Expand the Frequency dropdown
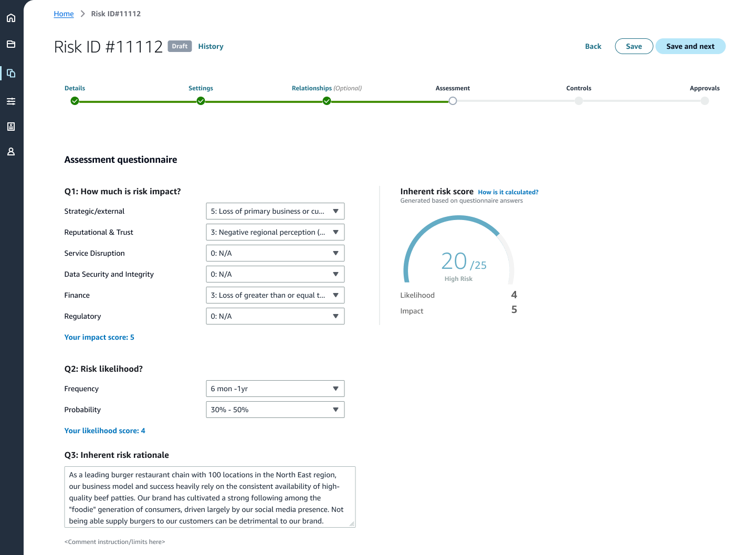This screenshot has width=756, height=555. pyautogui.click(x=275, y=389)
